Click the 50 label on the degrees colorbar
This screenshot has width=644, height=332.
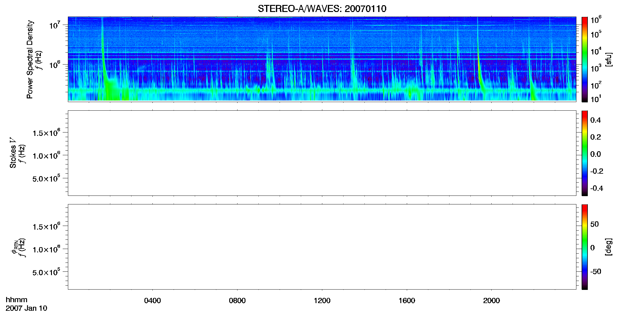click(x=595, y=224)
